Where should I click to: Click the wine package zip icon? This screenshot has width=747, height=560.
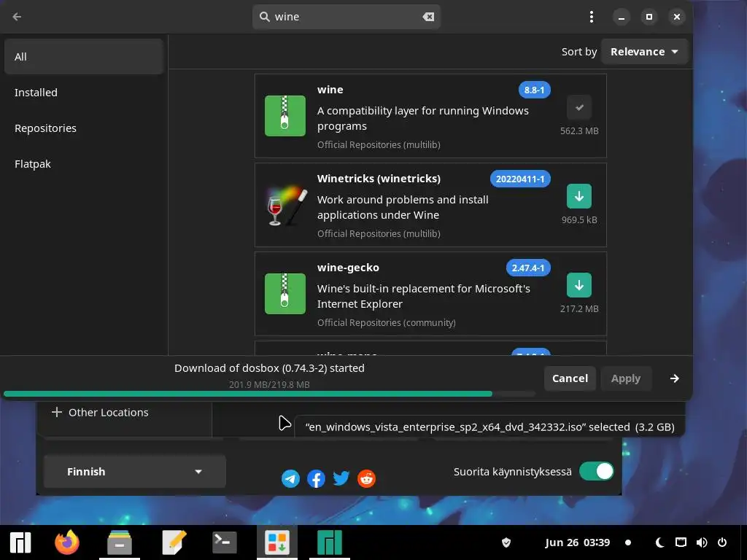pos(285,116)
